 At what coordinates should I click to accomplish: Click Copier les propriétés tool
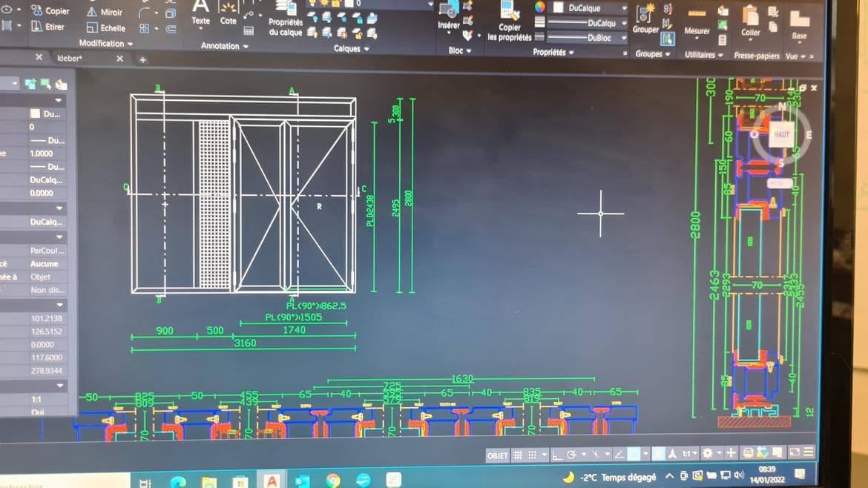(x=509, y=22)
